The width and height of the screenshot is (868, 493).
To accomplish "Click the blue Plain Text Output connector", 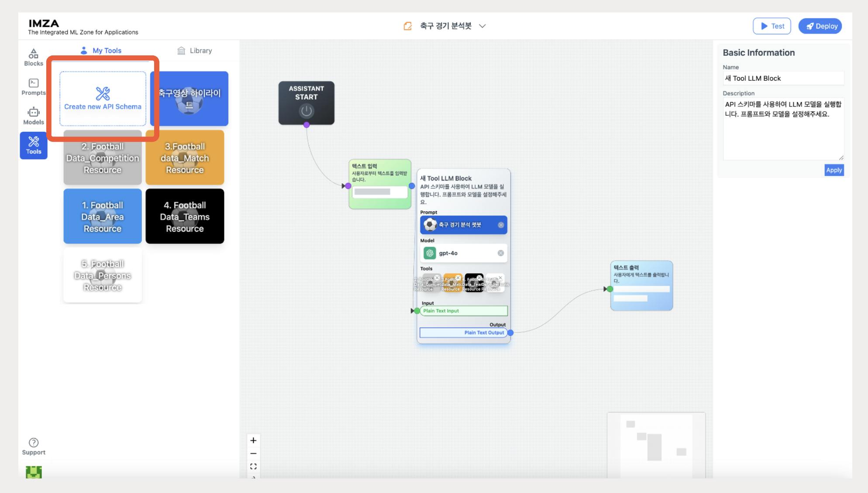I will [x=510, y=333].
